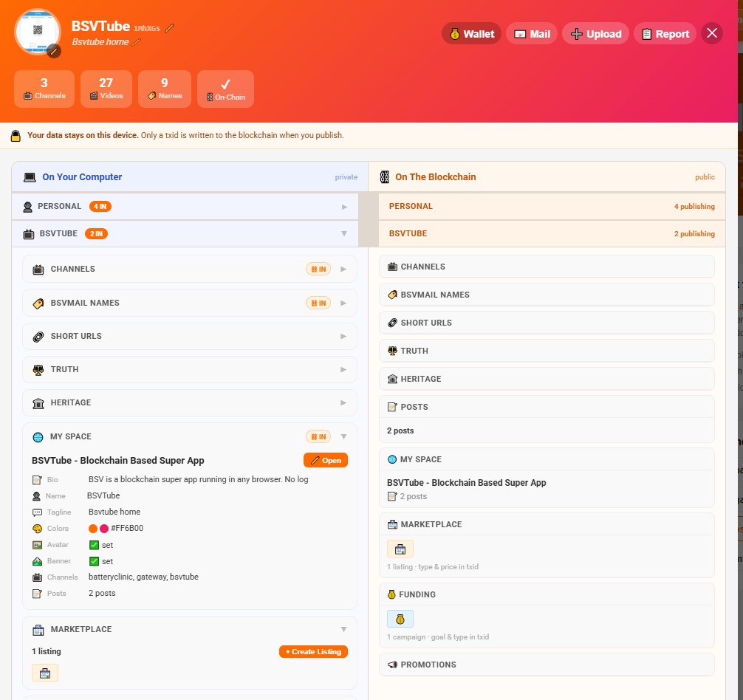Click the 2 IN badge on BSVTUBE
The height and width of the screenshot is (700, 743).
point(96,233)
